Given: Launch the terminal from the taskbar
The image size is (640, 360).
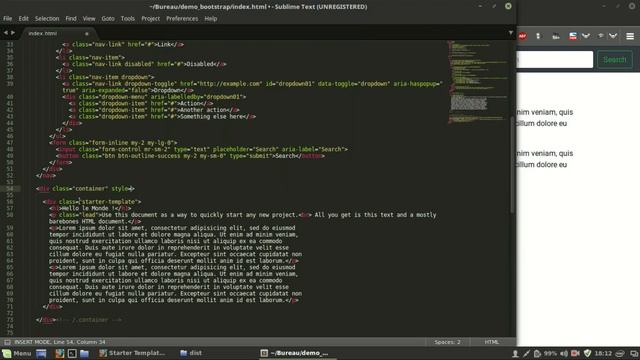Looking at the screenshot, I should pyautogui.click(x=72, y=353).
